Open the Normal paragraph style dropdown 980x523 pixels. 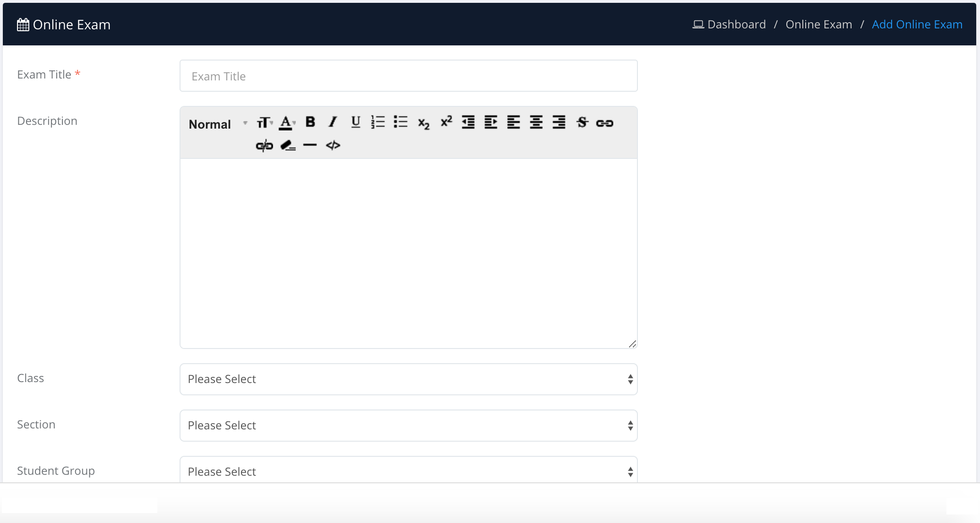click(217, 124)
